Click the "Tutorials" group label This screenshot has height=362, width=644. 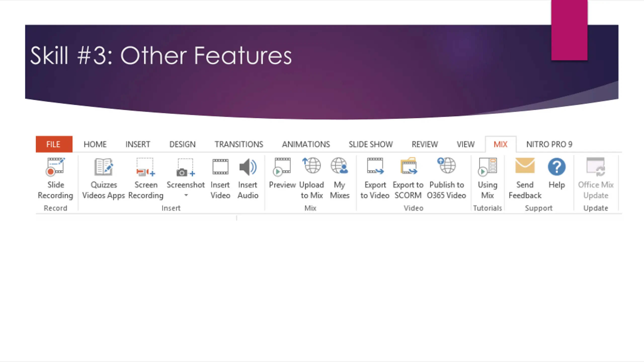(488, 208)
